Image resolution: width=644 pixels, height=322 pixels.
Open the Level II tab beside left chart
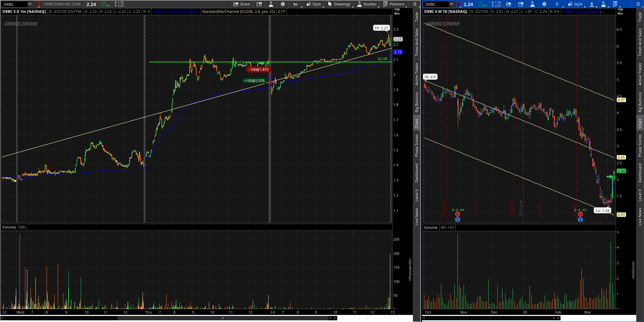point(417,195)
